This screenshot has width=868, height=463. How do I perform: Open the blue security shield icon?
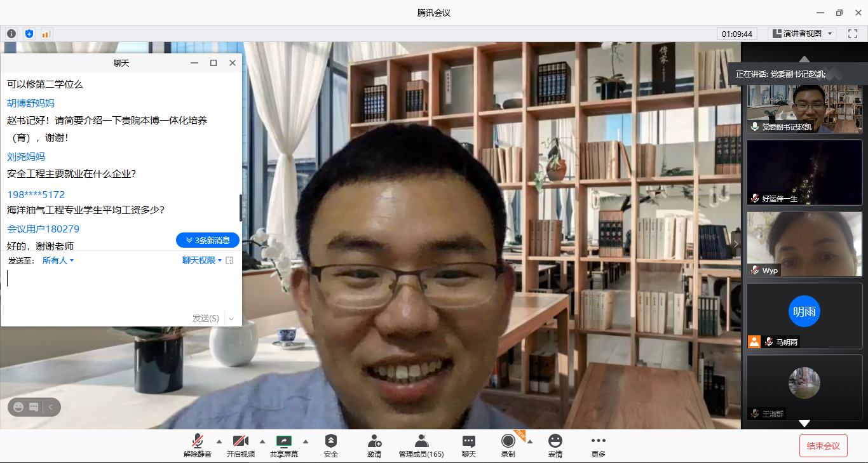[x=29, y=34]
